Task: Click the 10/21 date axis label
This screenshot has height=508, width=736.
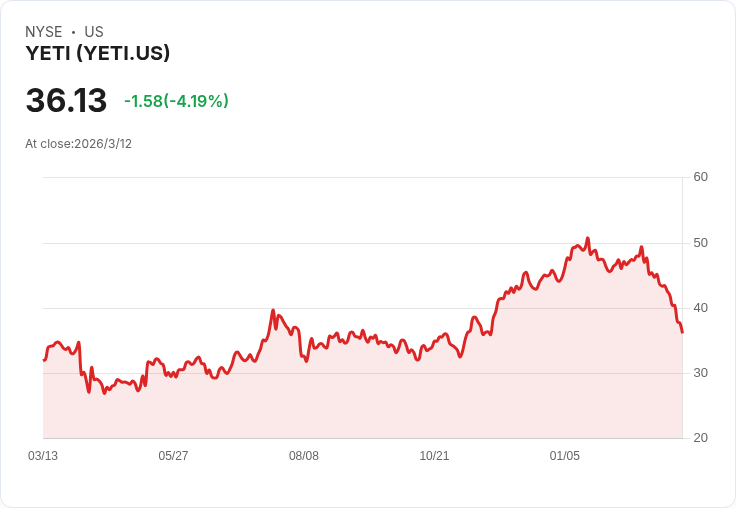Action: 434,456
